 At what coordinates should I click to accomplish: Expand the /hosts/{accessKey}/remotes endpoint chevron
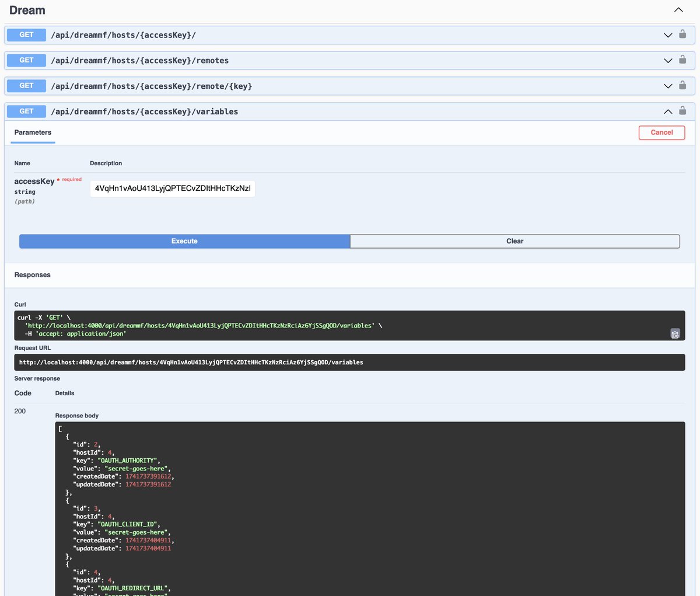668,61
